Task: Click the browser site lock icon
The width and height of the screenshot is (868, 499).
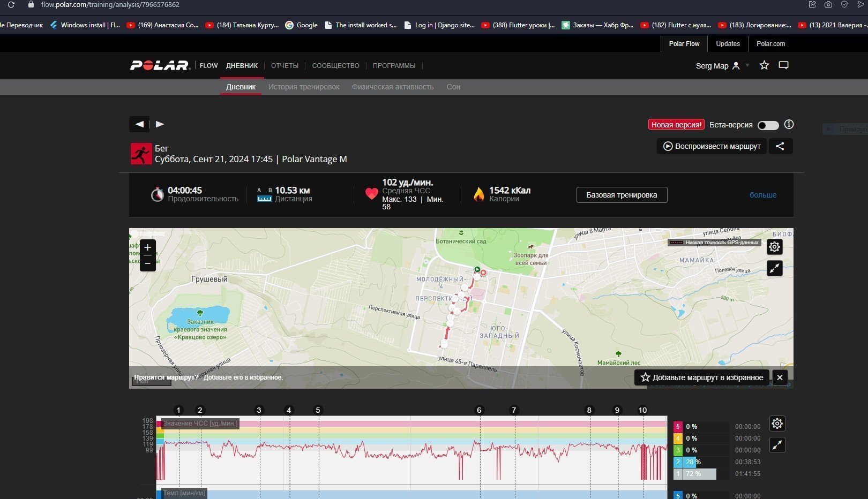Action: coord(31,5)
